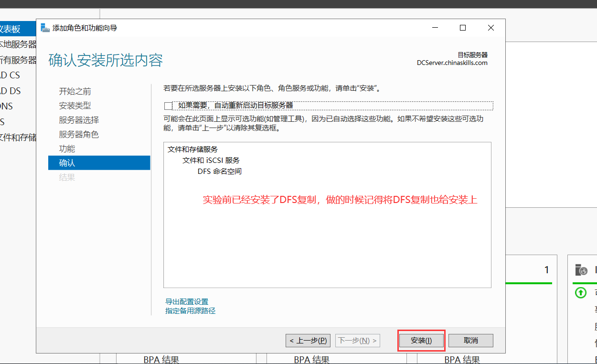Screen dimensions: 597x364
Task: Maximize the add roles wizard window
Action: pyautogui.click(x=463, y=28)
